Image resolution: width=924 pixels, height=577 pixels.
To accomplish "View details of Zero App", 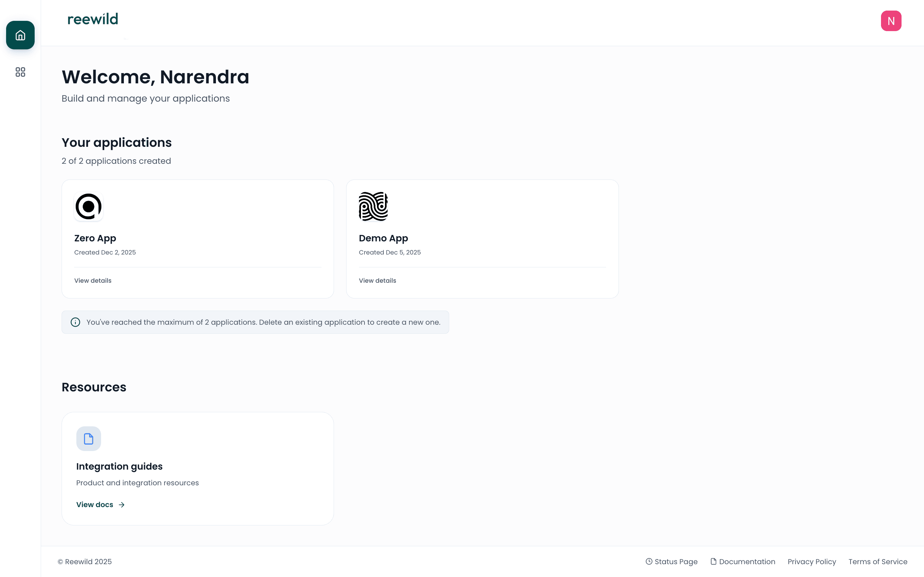I will pos(93,280).
